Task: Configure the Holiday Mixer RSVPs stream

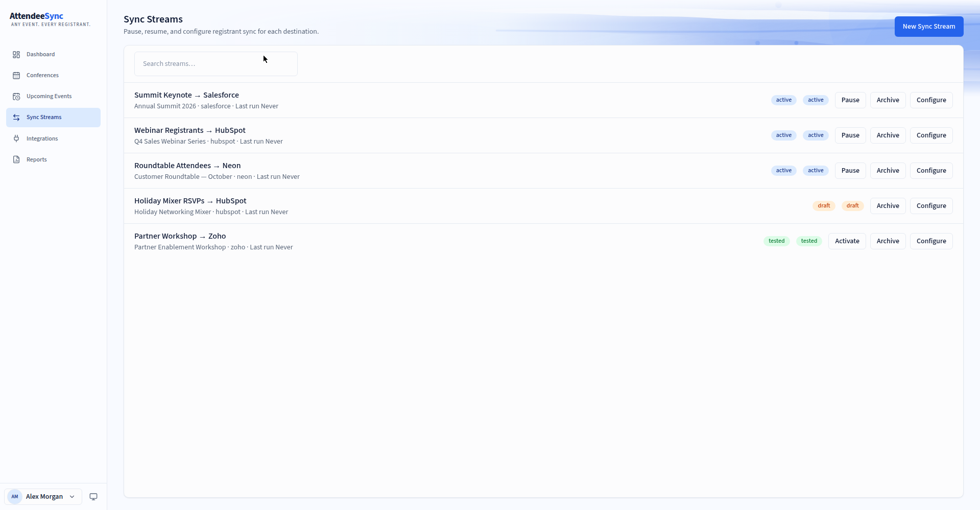Action: tap(931, 206)
